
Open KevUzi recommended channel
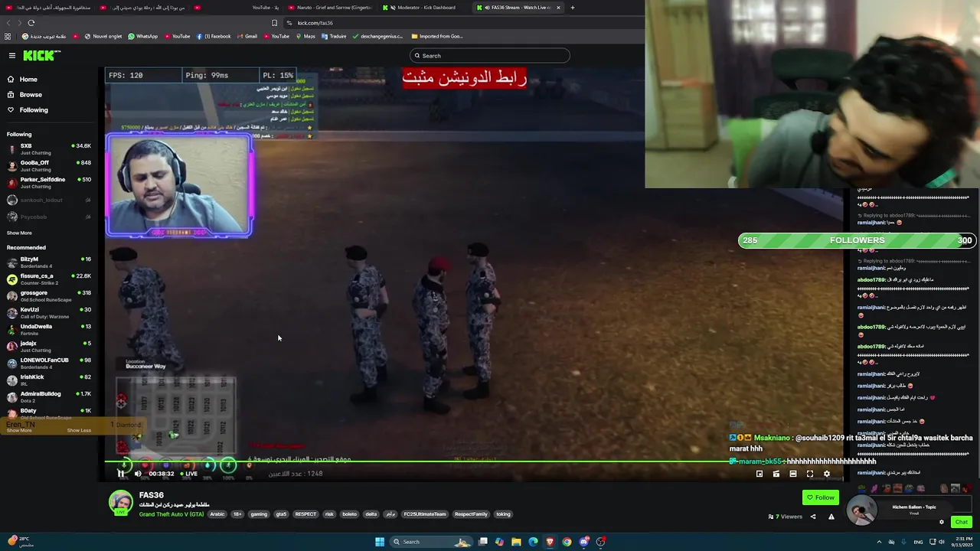point(49,313)
